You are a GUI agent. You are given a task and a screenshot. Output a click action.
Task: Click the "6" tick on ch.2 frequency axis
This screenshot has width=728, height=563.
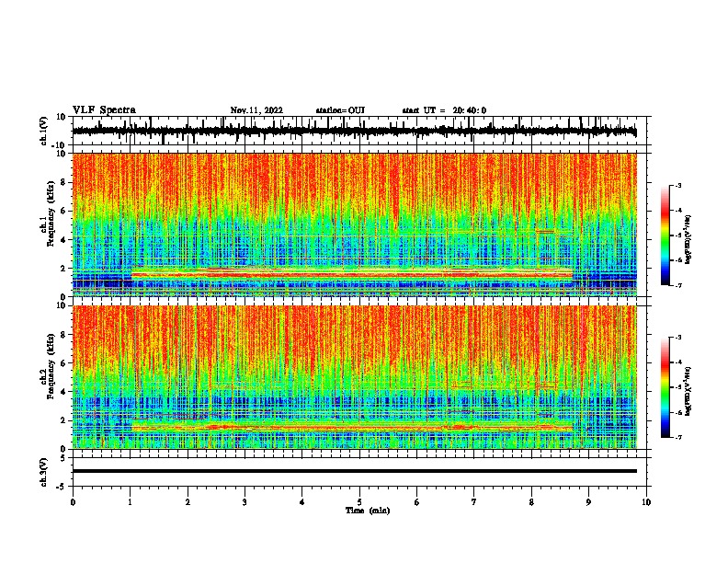click(x=63, y=363)
